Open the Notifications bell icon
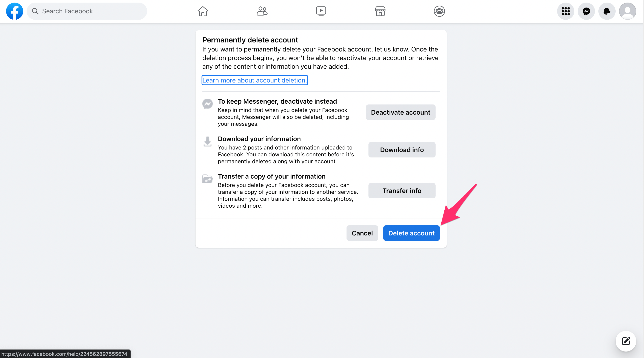 [x=607, y=11]
